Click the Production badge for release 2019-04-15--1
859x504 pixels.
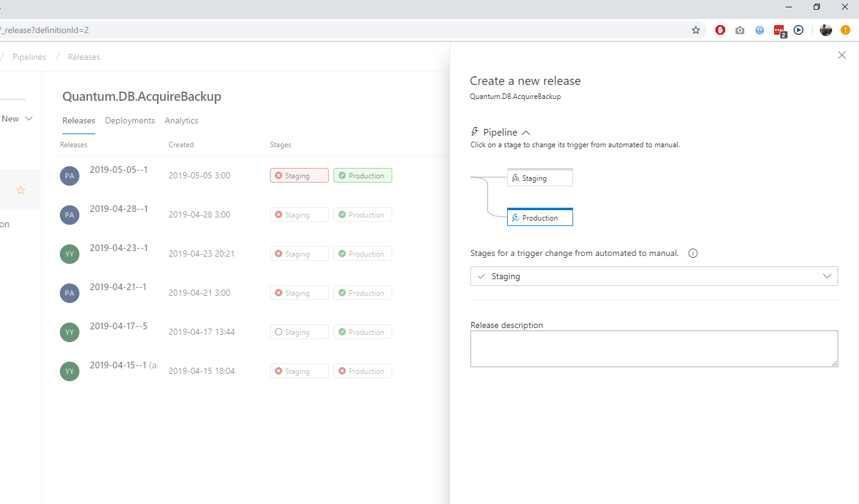[x=362, y=371]
